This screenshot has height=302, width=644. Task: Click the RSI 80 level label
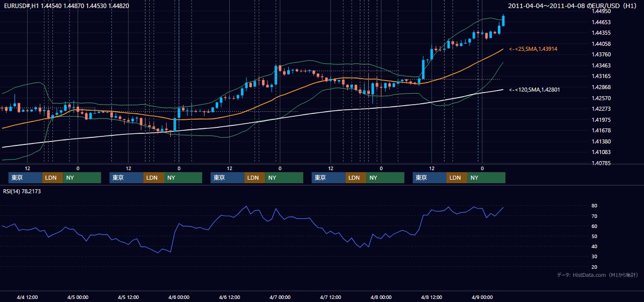pyautogui.click(x=595, y=206)
